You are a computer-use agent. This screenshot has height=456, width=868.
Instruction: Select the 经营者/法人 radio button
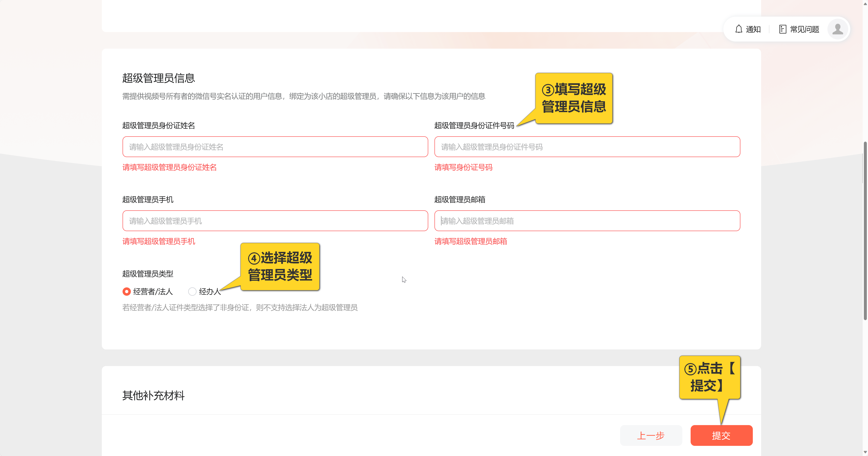pyautogui.click(x=126, y=291)
